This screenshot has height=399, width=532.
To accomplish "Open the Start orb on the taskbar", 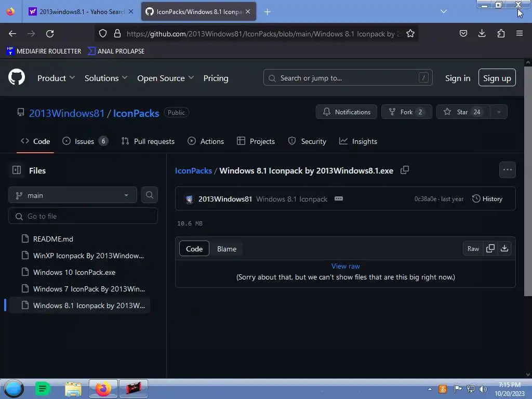I will 14,389.
